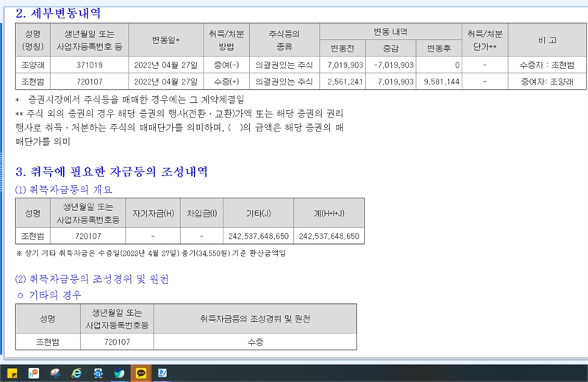Select the '수증자 : 조현범' remark cell
The height and width of the screenshot is (382, 588).
[546, 65]
